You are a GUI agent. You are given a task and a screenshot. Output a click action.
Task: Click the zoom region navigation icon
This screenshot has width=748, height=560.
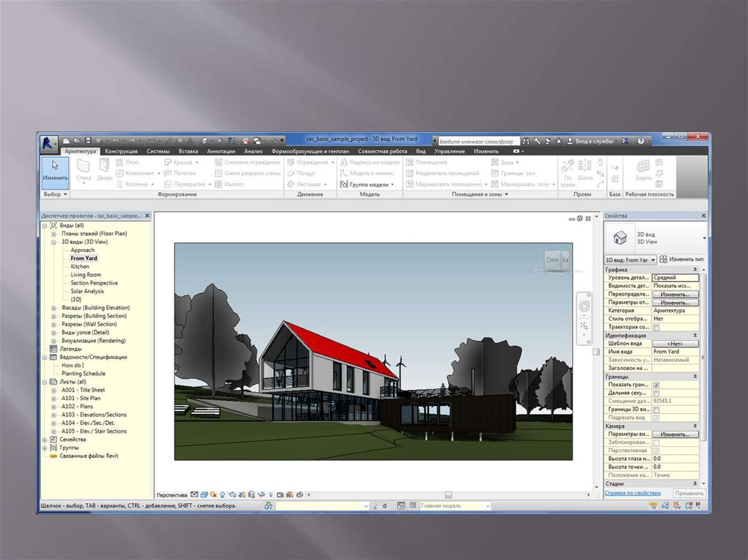pyautogui.click(x=584, y=326)
